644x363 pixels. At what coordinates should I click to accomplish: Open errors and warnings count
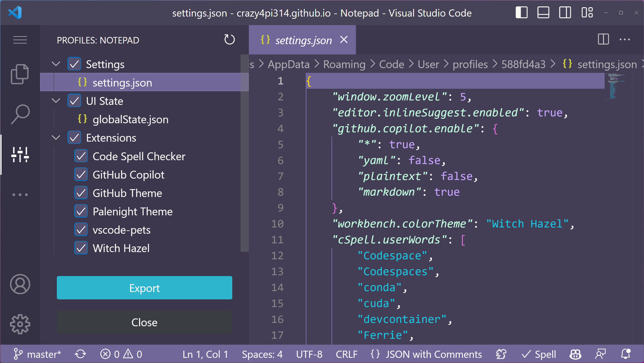(x=121, y=354)
